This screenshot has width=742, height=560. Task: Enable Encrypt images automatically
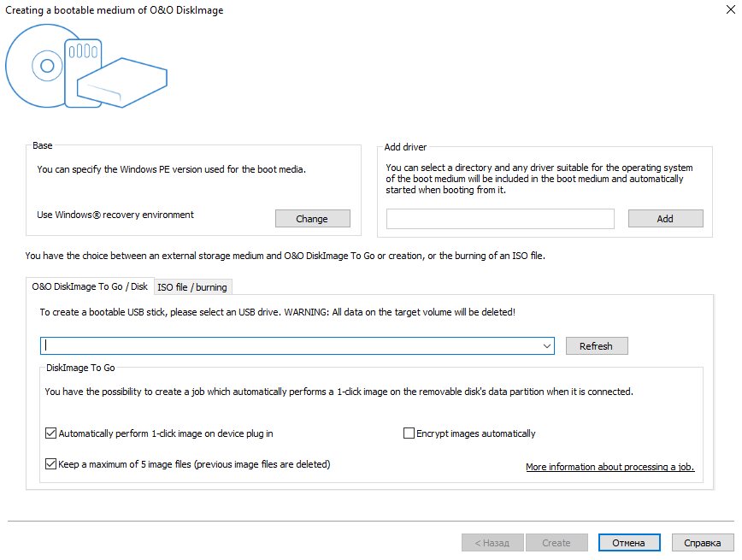[409, 433]
